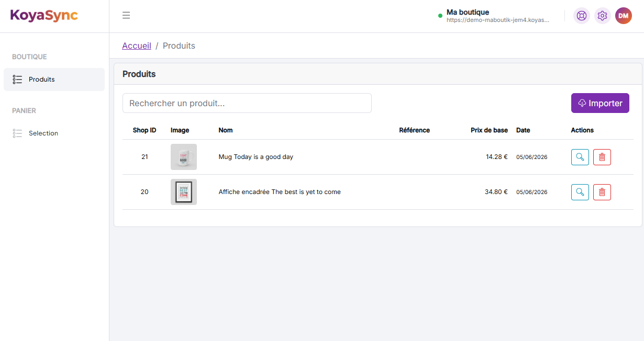Open the help lifebuoy icon
644x341 pixels.
pyautogui.click(x=581, y=16)
